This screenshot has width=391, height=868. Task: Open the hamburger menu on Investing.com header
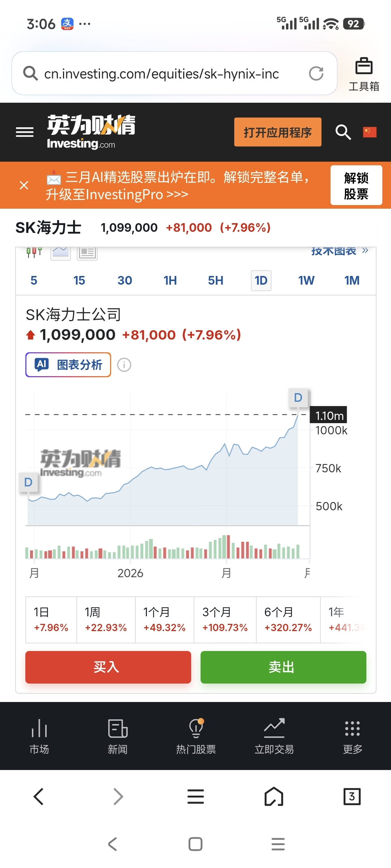tap(25, 132)
